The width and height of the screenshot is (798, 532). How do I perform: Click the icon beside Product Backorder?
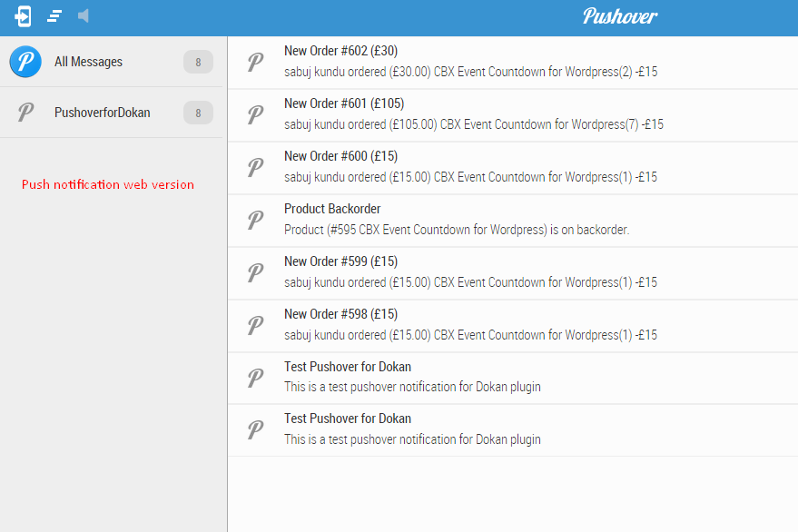coord(255,220)
